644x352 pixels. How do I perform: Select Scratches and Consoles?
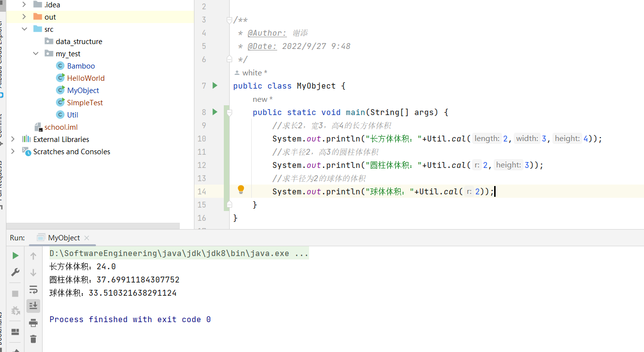(x=72, y=151)
